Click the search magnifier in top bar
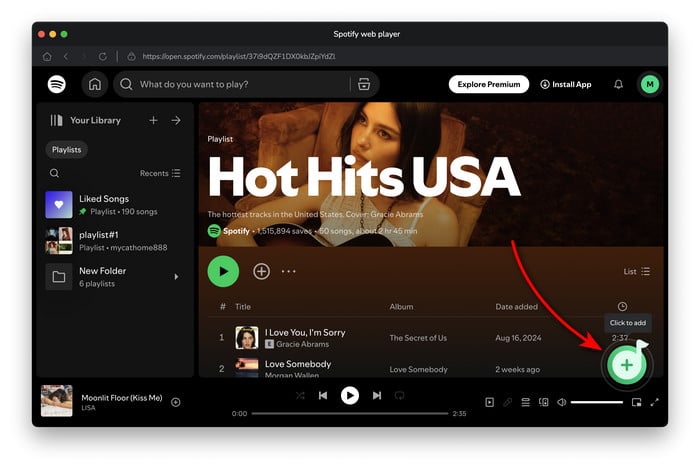The height and width of the screenshot is (469, 700). coord(126,84)
